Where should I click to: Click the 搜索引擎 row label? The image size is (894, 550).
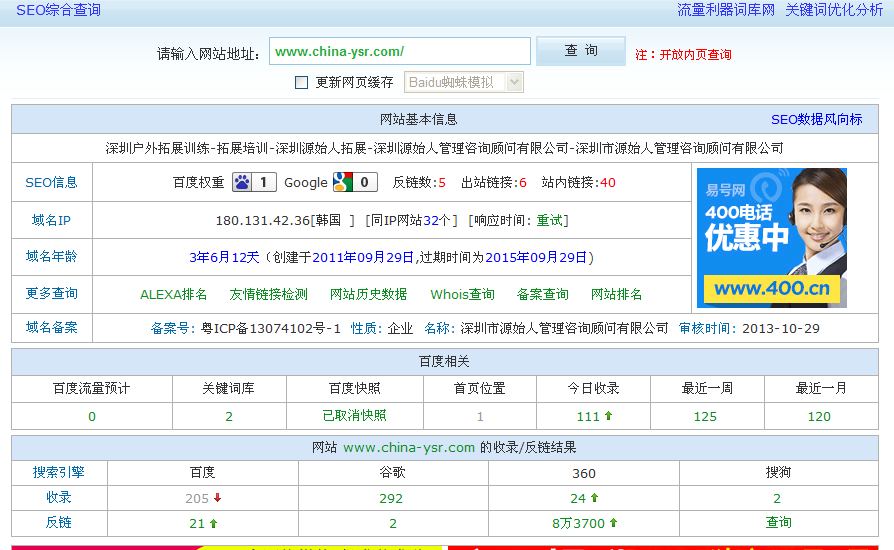[58, 472]
